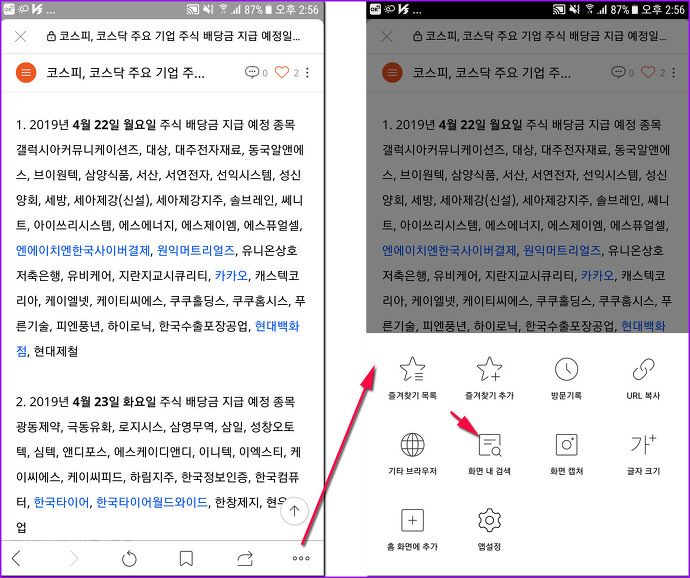The height and width of the screenshot is (578, 690).
Task: Tap the post title 코스피, 코스닥 주요 기업 주... on left
Action: coord(125,73)
